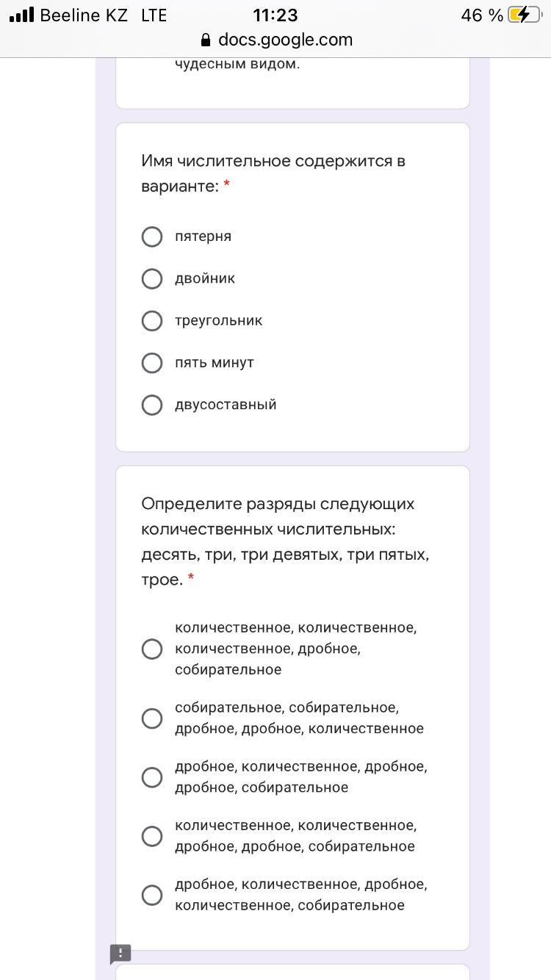Select the 'пятерня' radio option
The image size is (551, 980).
[152, 237]
